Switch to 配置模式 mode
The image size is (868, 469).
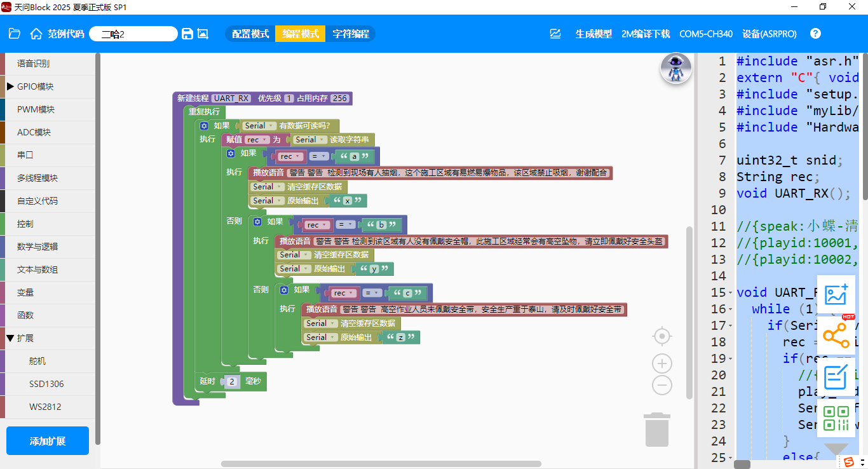click(x=250, y=34)
